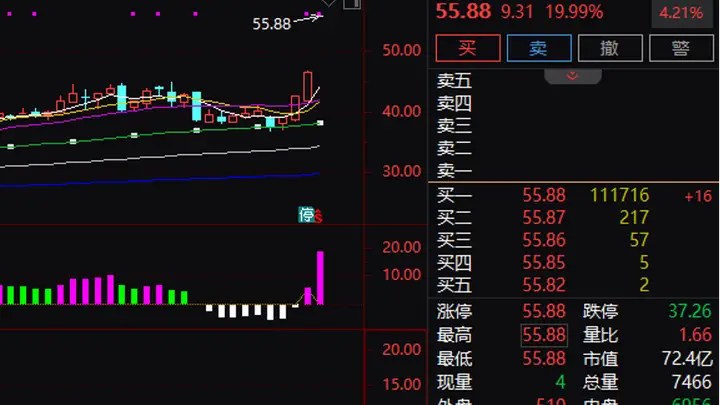Click the 买三 bid price 55.86
The image size is (720, 405).
(544, 240)
